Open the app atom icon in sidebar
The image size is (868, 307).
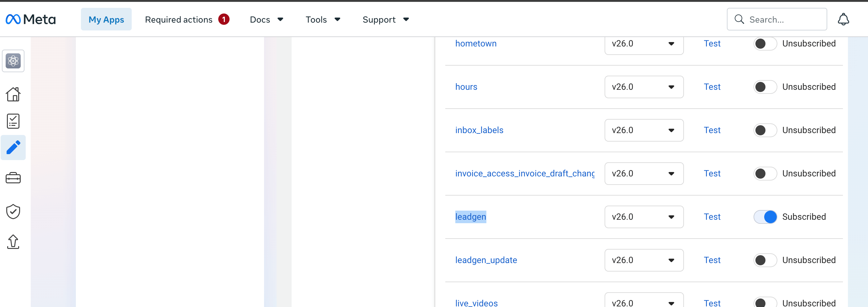13,61
